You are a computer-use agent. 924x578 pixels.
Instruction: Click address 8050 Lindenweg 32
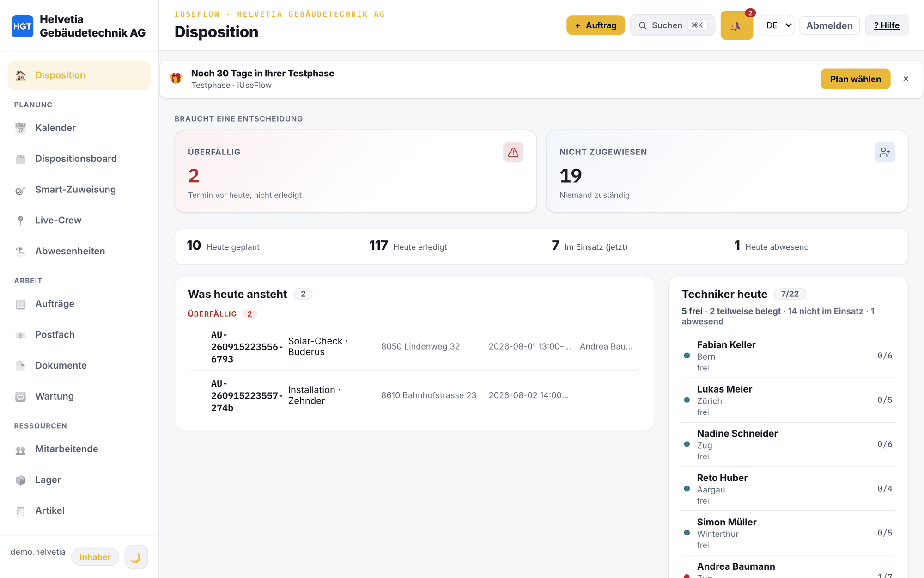pyautogui.click(x=420, y=347)
